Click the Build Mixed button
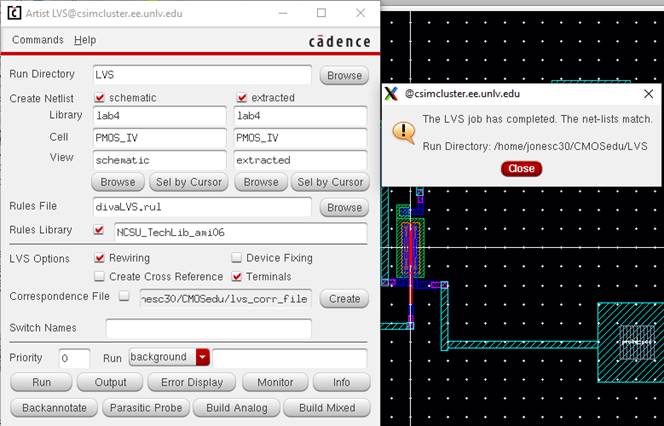The height and width of the screenshot is (426, 664). click(327, 408)
